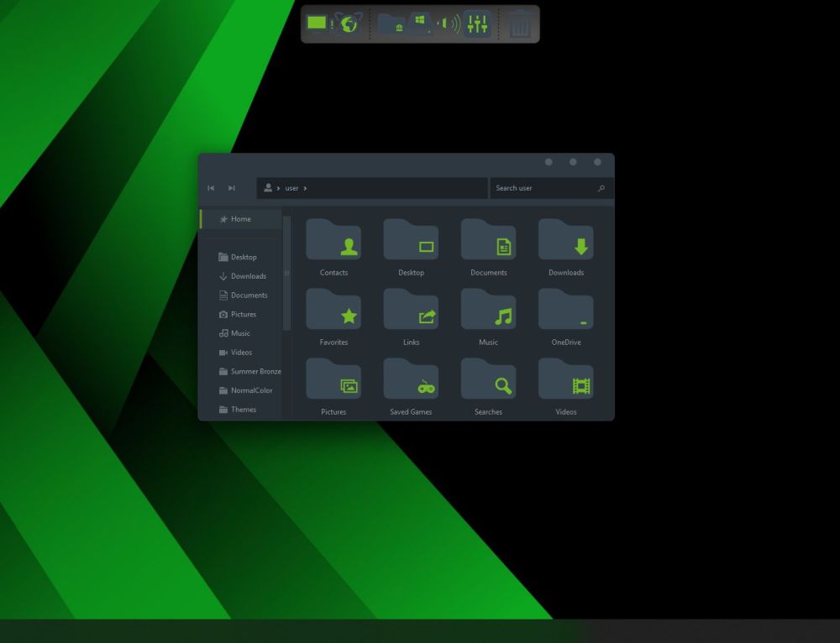Switch to the Home section in the sidebar
Image resolution: width=840 pixels, height=643 pixels.
(x=239, y=219)
